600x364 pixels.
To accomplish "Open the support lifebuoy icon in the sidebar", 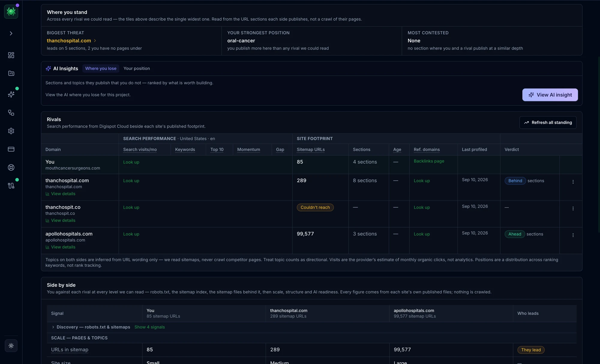I will 11,167.
